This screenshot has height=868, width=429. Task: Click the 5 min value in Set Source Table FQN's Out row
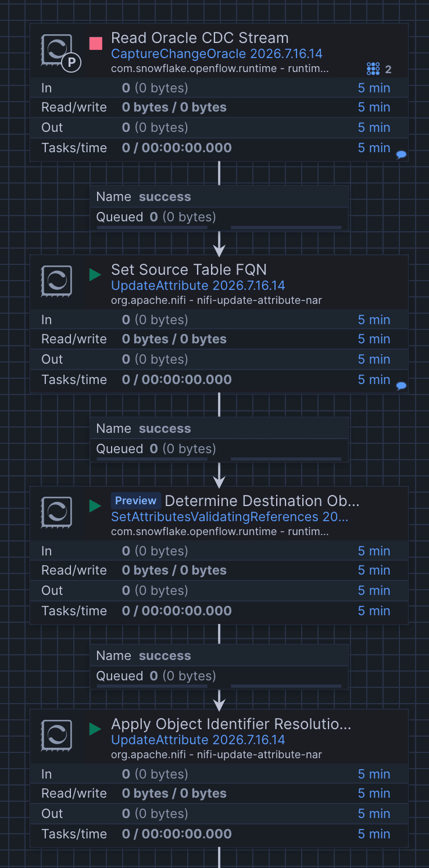point(374,359)
